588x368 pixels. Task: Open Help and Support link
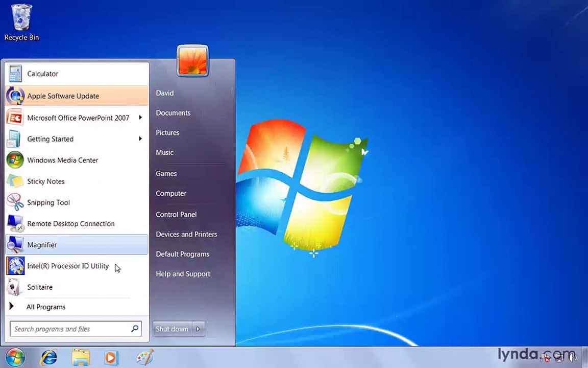tap(183, 274)
